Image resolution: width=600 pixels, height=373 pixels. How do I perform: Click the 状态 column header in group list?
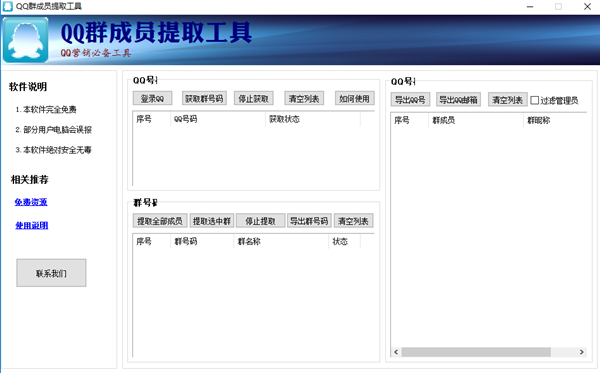tap(344, 241)
